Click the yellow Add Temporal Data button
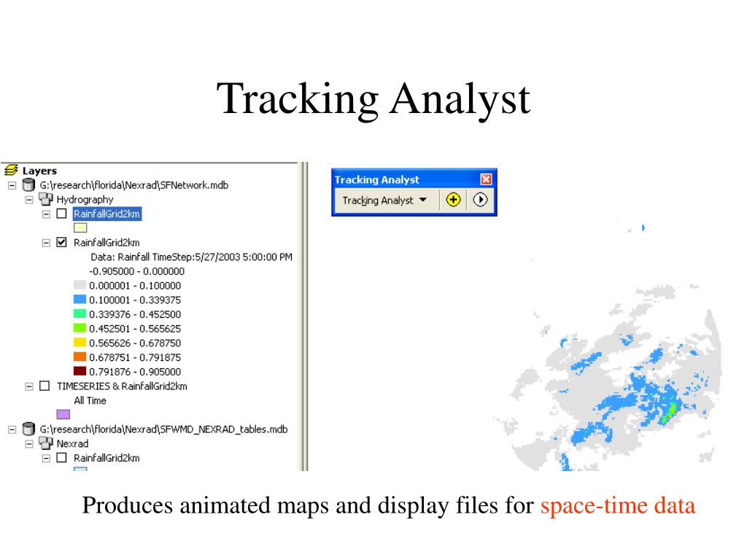The image size is (747, 560). point(453,200)
